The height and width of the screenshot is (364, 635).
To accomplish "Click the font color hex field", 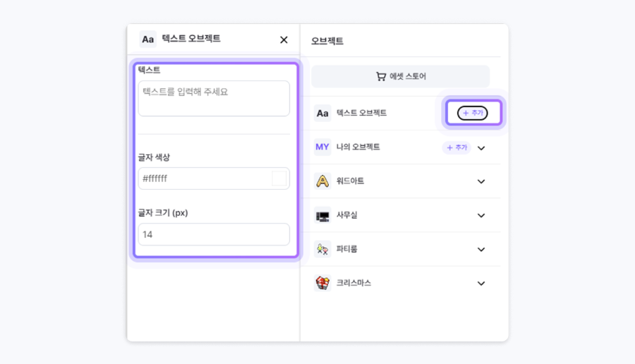I will [x=205, y=178].
